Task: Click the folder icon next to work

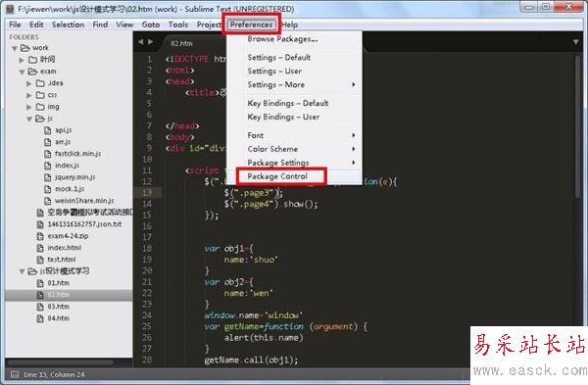Action: pos(25,48)
